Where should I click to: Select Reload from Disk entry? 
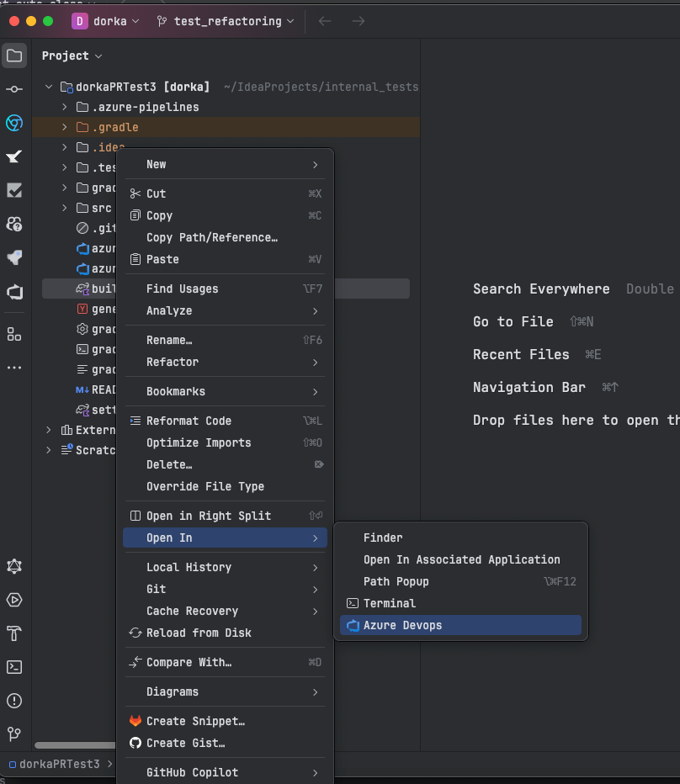coord(225,633)
